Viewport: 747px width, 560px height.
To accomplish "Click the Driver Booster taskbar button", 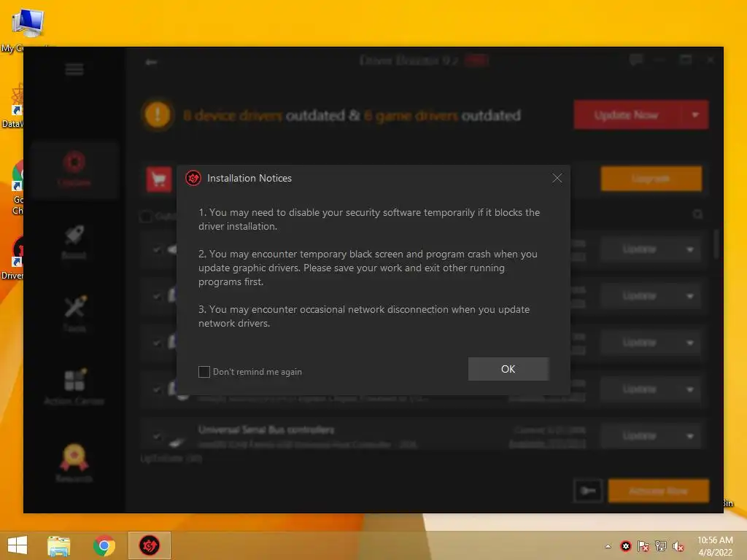I will 149,545.
